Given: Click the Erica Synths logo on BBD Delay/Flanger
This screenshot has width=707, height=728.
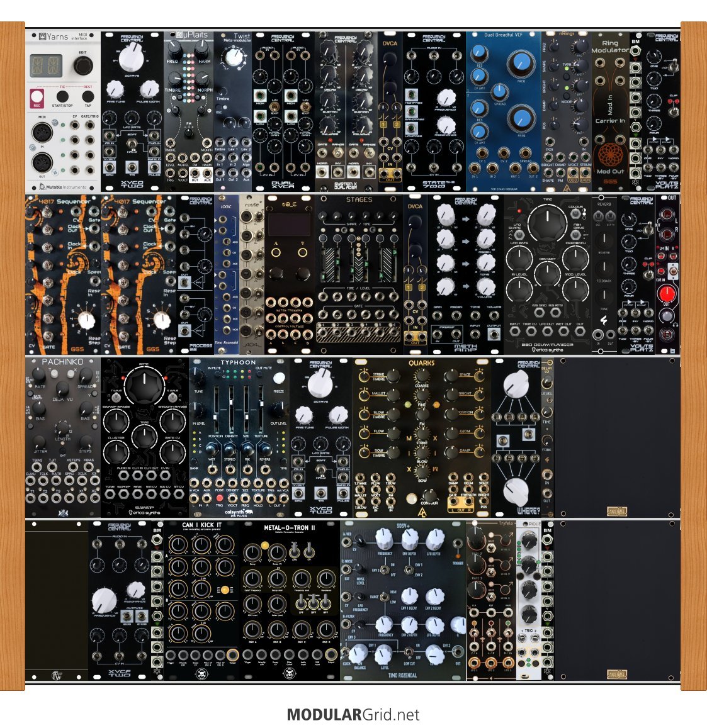Looking at the screenshot, I should [547, 350].
